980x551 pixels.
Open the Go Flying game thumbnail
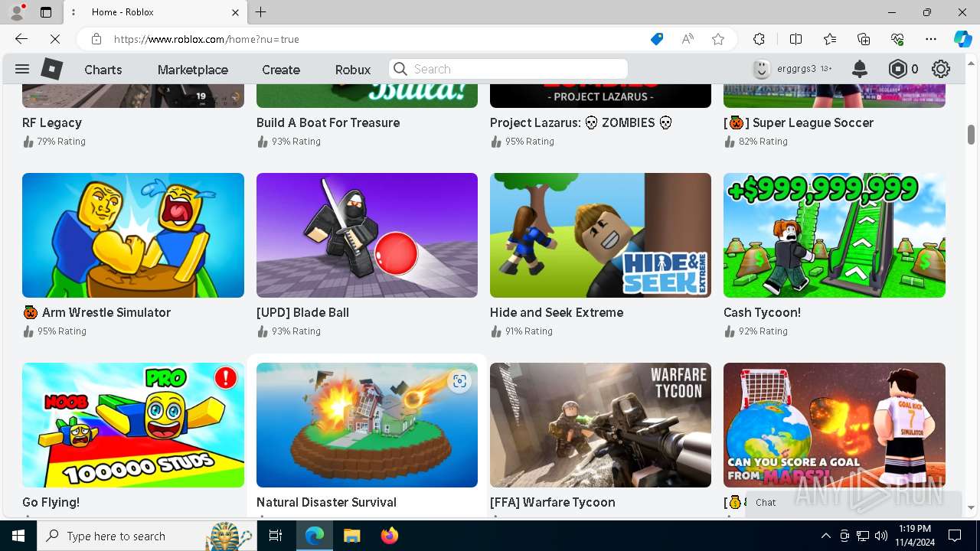[133, 425]
